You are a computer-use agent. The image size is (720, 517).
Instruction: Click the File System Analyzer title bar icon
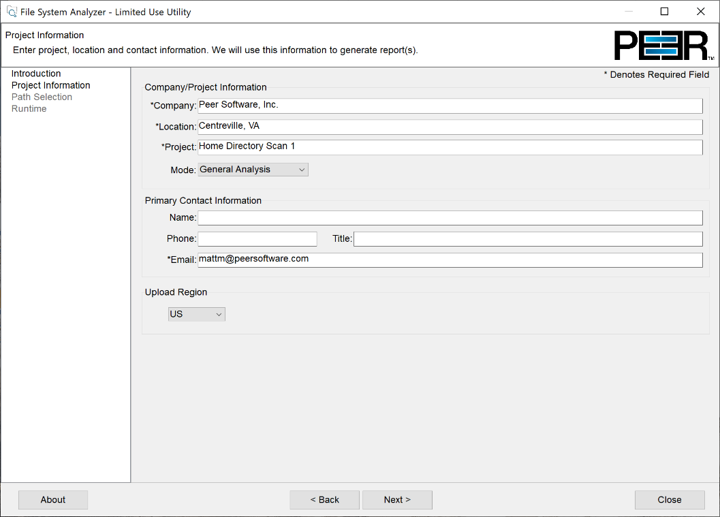[11, 11]
